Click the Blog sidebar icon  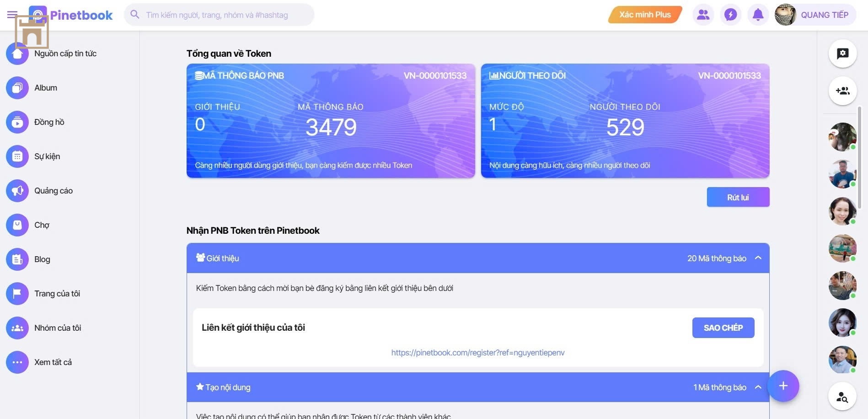[17, 259]
